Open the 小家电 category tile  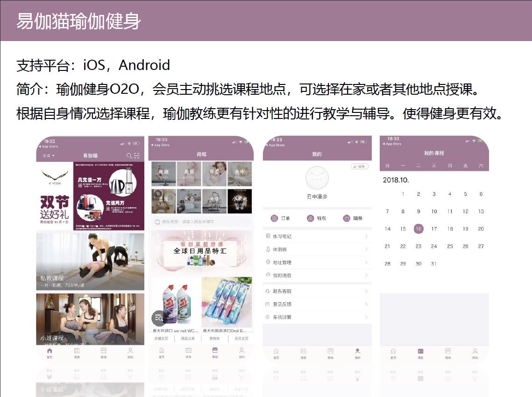click(240, 201)
